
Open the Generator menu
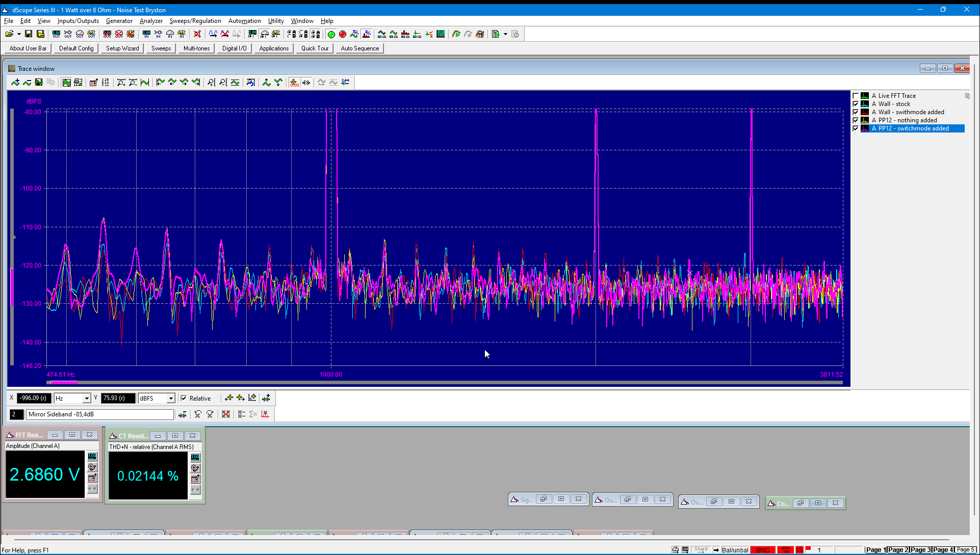[x=119, y=21]
